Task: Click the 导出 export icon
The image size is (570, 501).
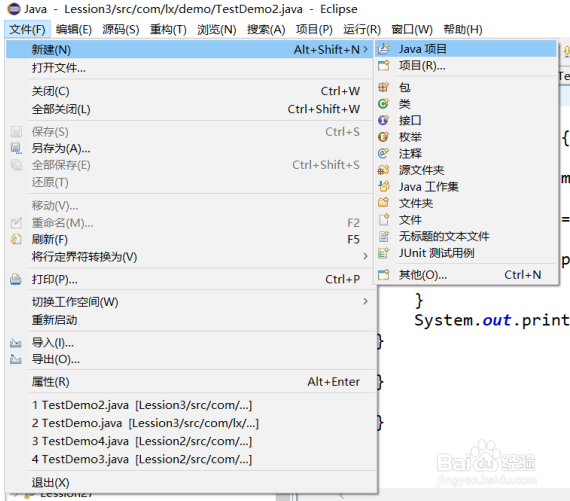Action: (16, 359)
